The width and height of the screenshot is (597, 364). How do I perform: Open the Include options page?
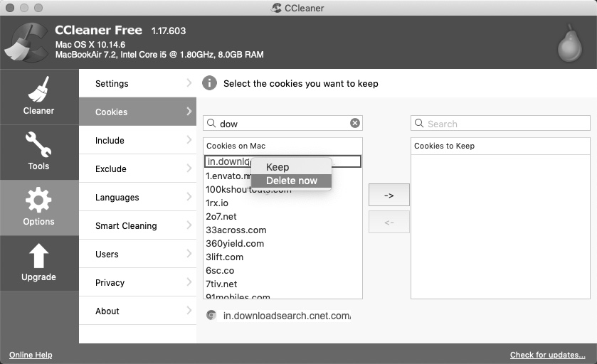click(x=137, y=140)
